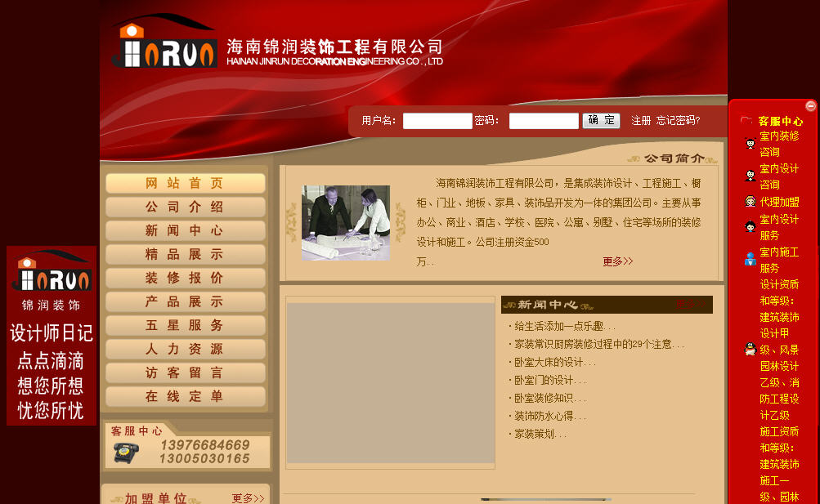
Task: Open news item 卧室大床的设计
Action: tap(553, 362)
